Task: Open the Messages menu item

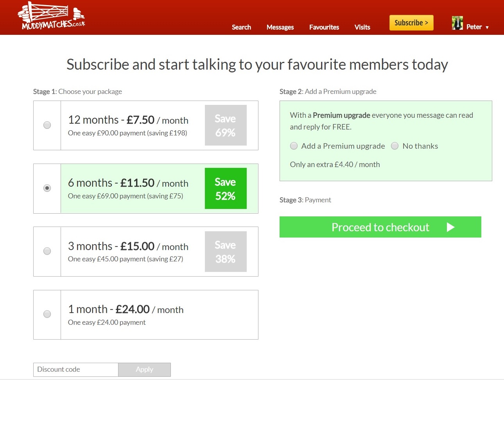Action: (x=280, y=27)
